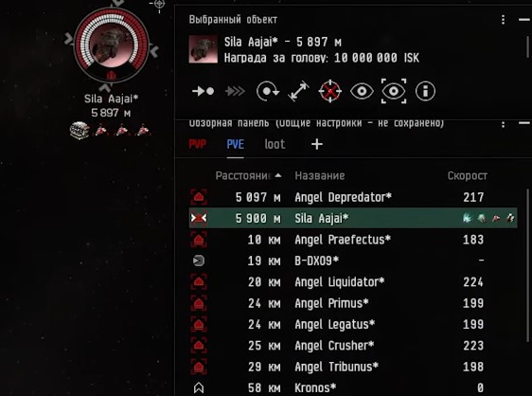Click the crosshair icon above target circle
This screenshot has width=532, height=396.
coord(159,5)
